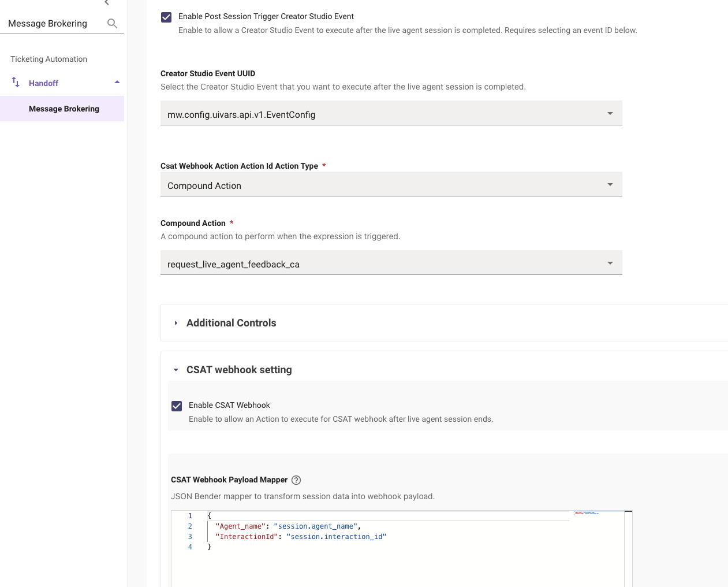The height and width of the screenshot is (587, 728).
Task: Open the Csat Webhook Action Type dropdown
Action: (x=391, y=185)
